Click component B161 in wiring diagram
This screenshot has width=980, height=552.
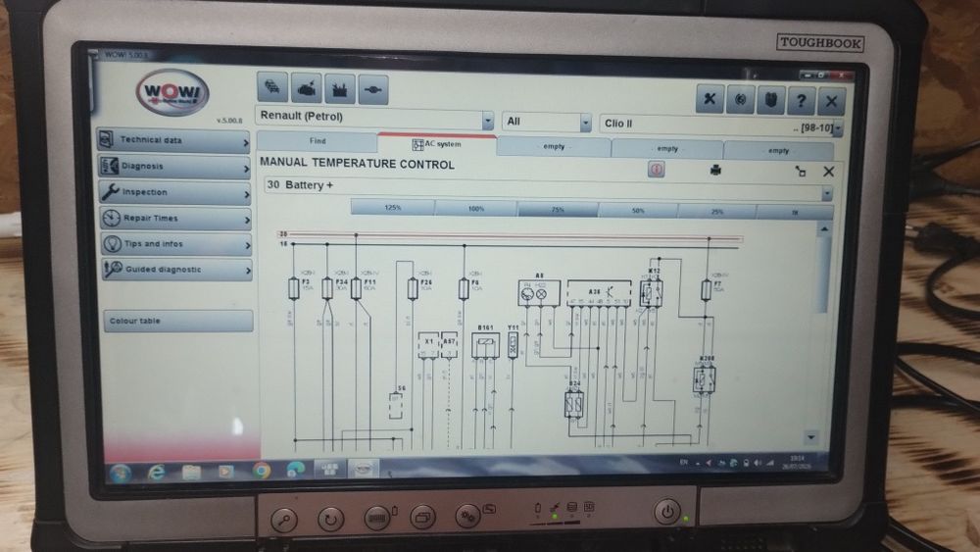tap(486, 346)
